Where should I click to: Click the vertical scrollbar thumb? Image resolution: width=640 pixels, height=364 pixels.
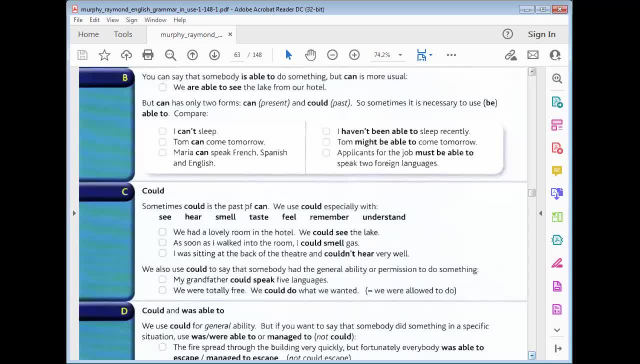point(531,192)
